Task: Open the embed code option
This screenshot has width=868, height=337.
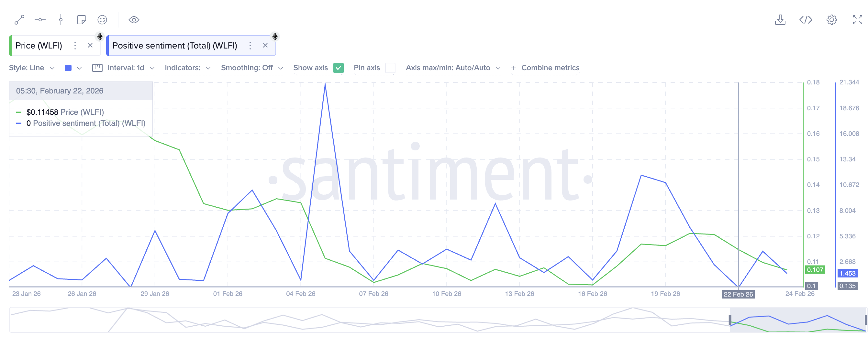Action: click(x=806, y=20)
